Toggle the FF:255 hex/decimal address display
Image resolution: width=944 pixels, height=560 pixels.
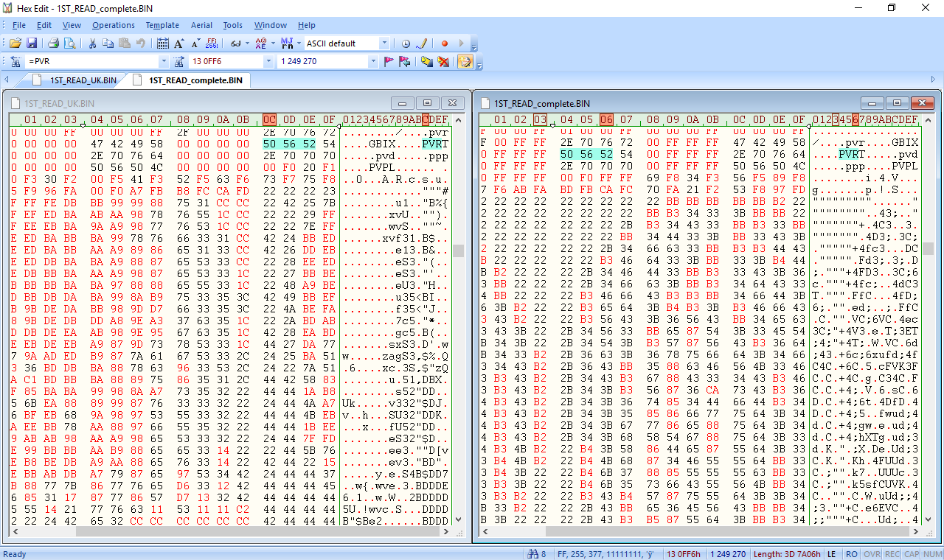click(212, 43)
